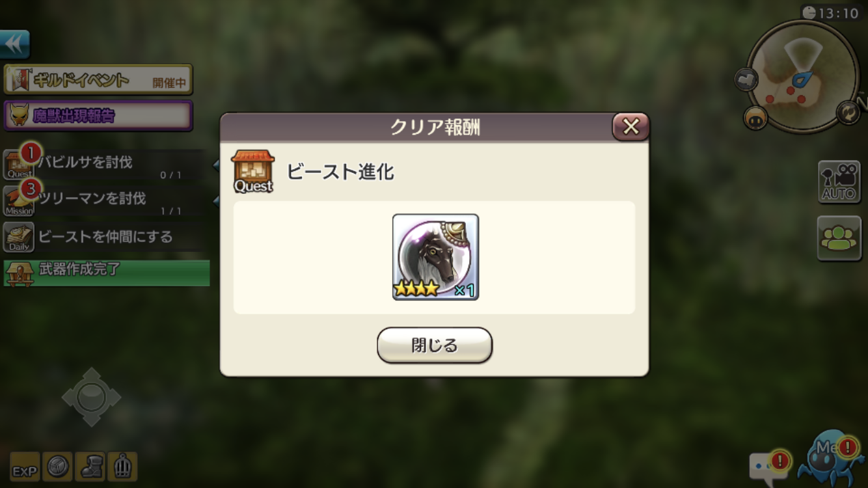Tap the back double-arrow icon
868x488 pixels.
[15, 44]
